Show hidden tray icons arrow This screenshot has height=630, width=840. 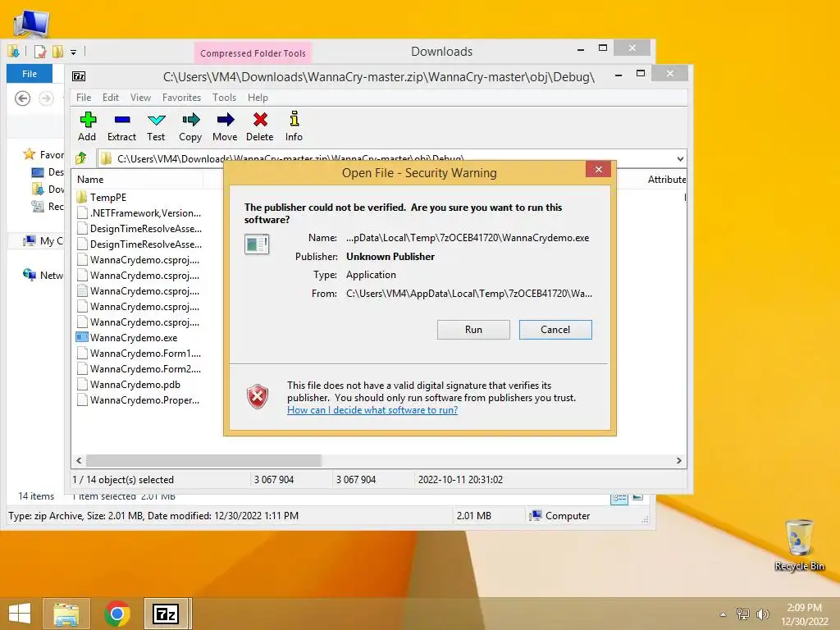(x=724, y=614)
